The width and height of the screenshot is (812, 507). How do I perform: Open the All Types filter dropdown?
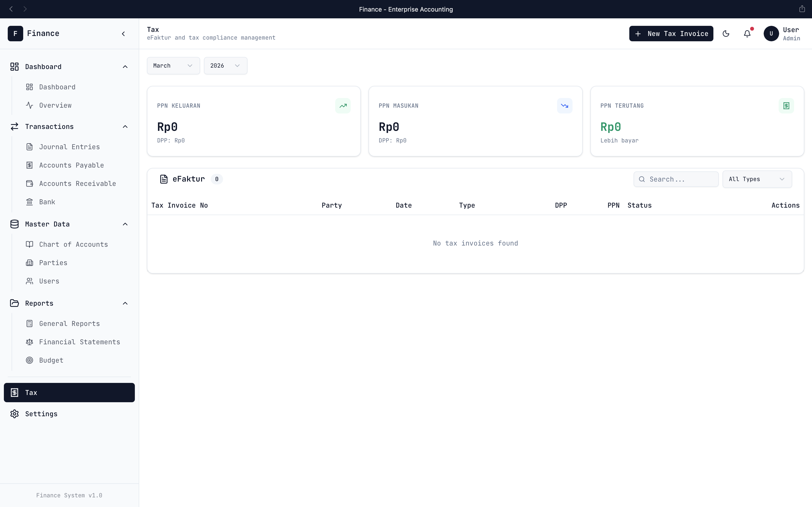click(757, 179)
